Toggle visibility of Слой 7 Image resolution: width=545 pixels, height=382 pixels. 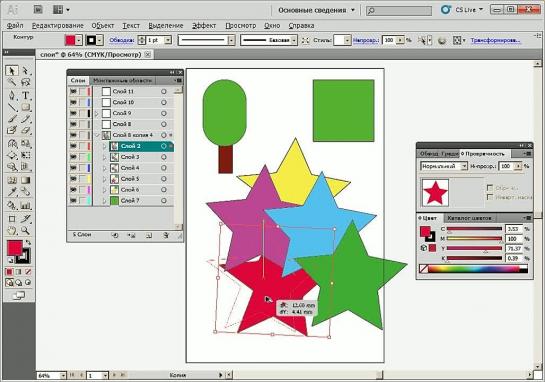(73, 201)
